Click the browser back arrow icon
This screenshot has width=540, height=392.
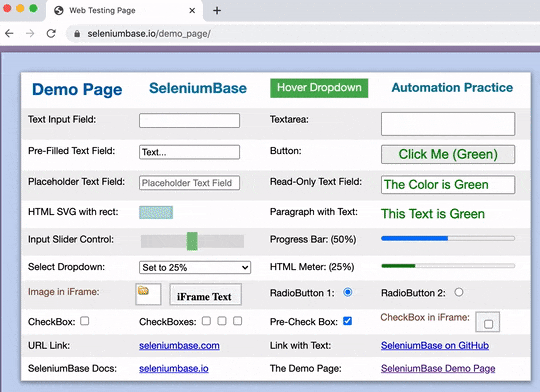click(x=9, y=33)
